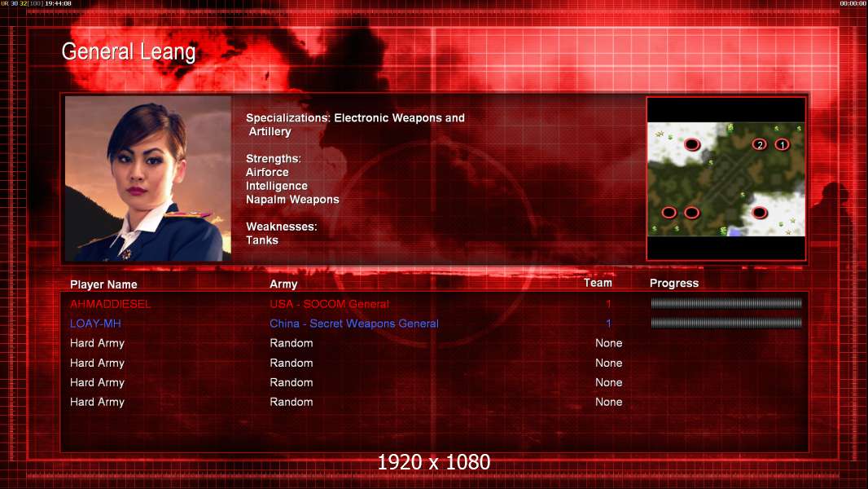Screen dimensions: 868x489
Task: Select player name "LOAY-MH"
Action: click(95, 324)
